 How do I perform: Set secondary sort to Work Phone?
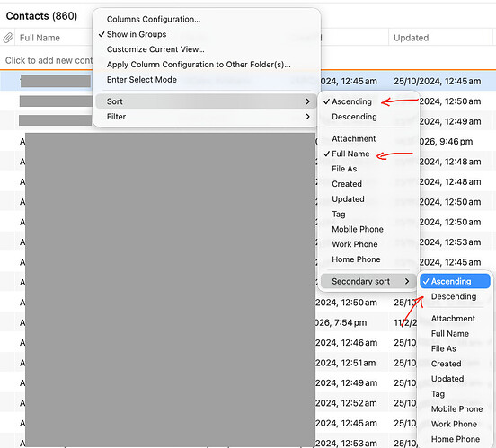(454, 424)
